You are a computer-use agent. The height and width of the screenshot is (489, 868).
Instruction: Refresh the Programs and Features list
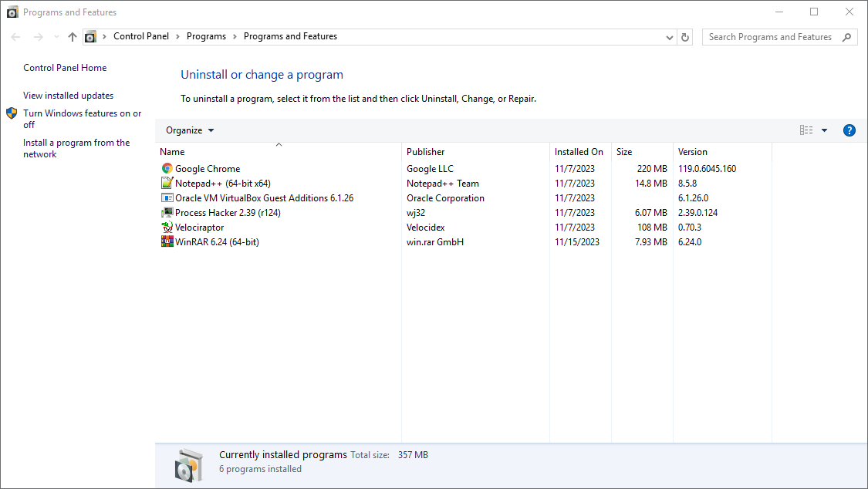(x=685, y=37)
